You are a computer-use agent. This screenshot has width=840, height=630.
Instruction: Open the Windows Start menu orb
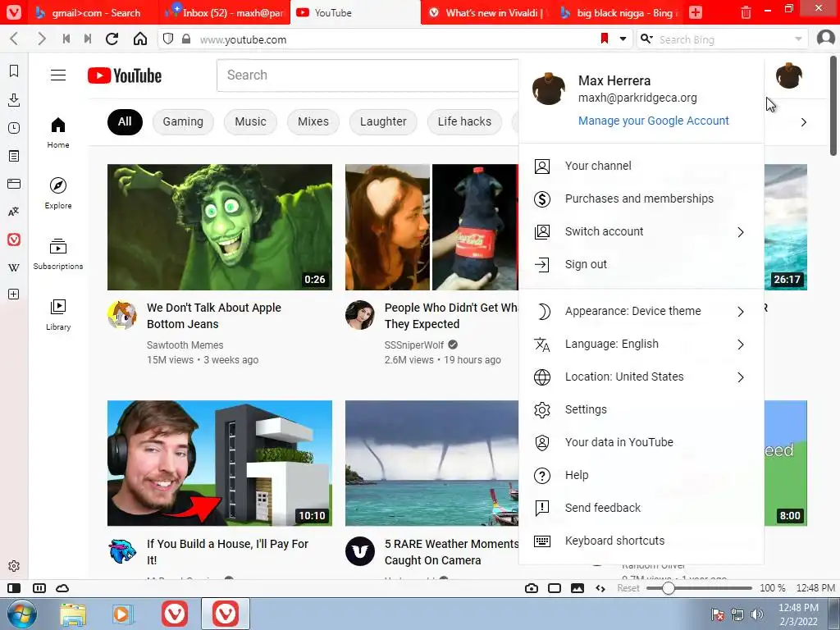(x=22, y=614)
